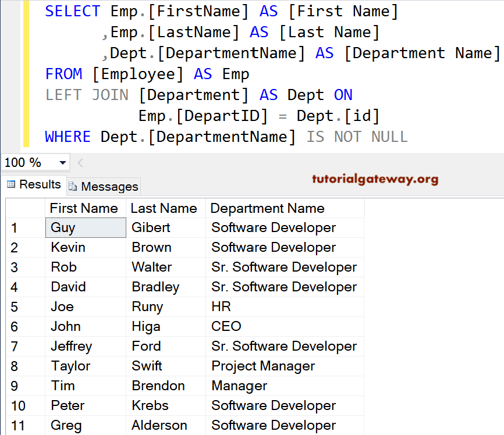This screenshot has width=504, height=435.
Task: Select the cell containing Guy
Action: tap(86, 228)
